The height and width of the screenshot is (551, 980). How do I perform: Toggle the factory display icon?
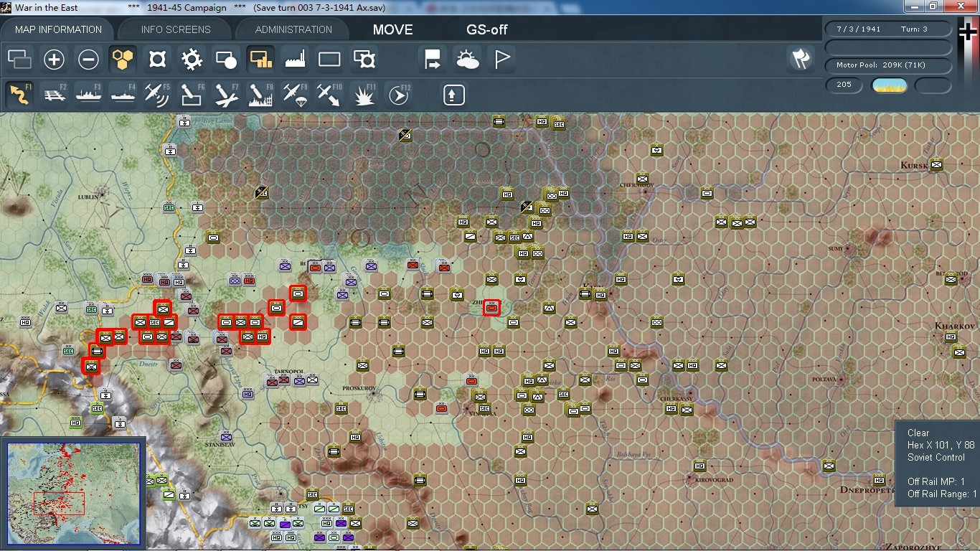tap(296, 60)
